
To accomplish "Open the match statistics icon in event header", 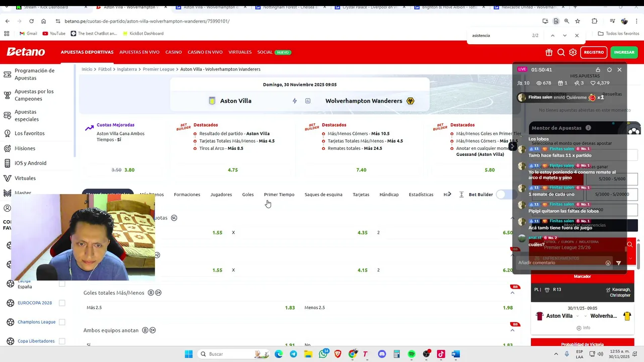I will point(308,101).
